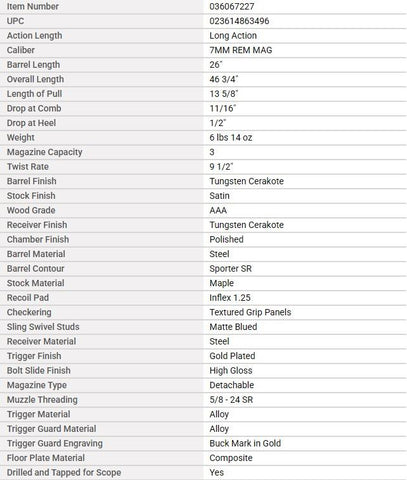Select the Action Length row label
Viewport: 407px width, 480px height.
click(34, 36)
